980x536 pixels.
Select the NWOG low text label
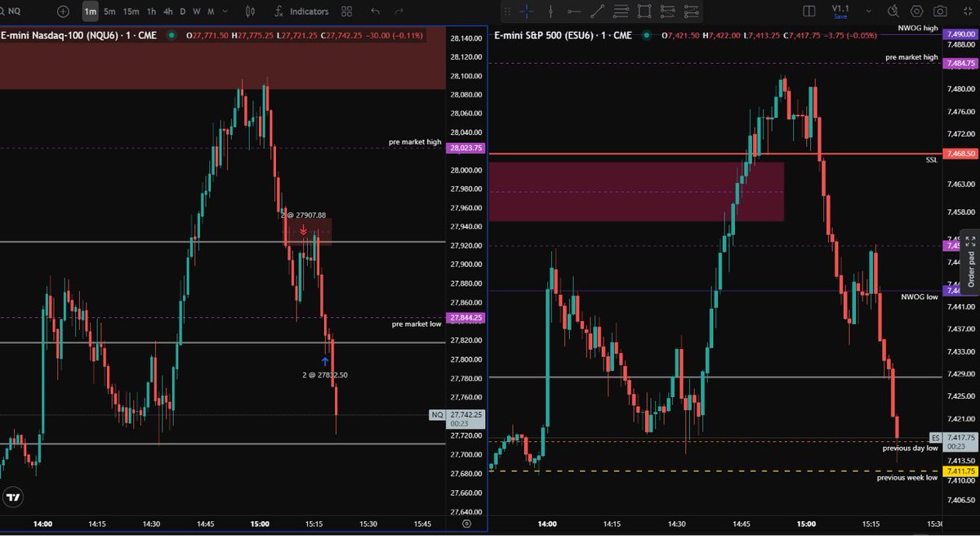920,297
